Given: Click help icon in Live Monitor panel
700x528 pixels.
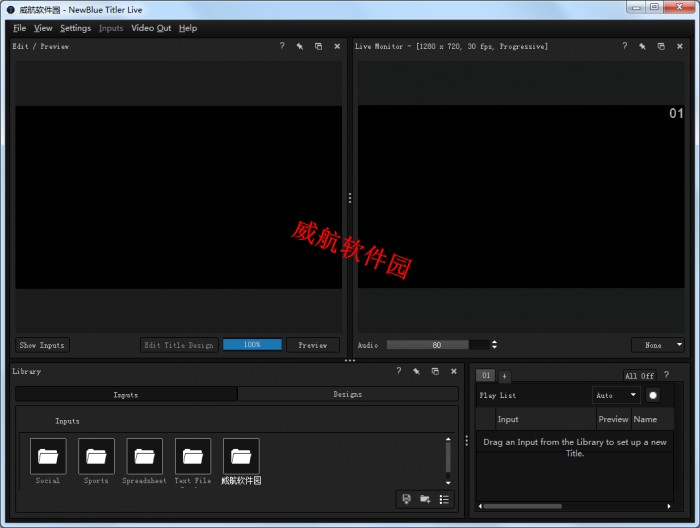Looking at the screenshot, I should click(x=625, y=46).
